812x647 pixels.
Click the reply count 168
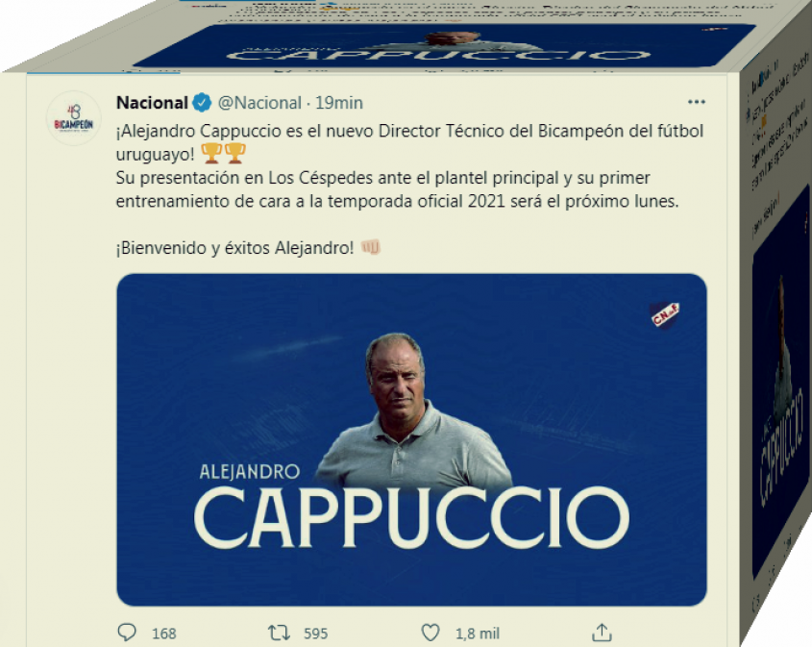coord(164,634)
